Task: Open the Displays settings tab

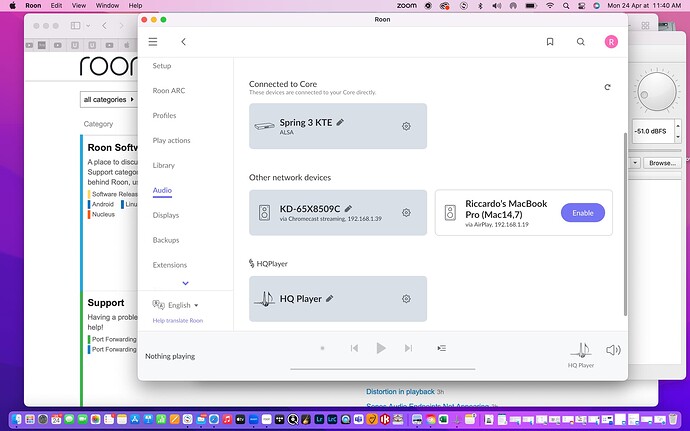Action: pos(166,215)
